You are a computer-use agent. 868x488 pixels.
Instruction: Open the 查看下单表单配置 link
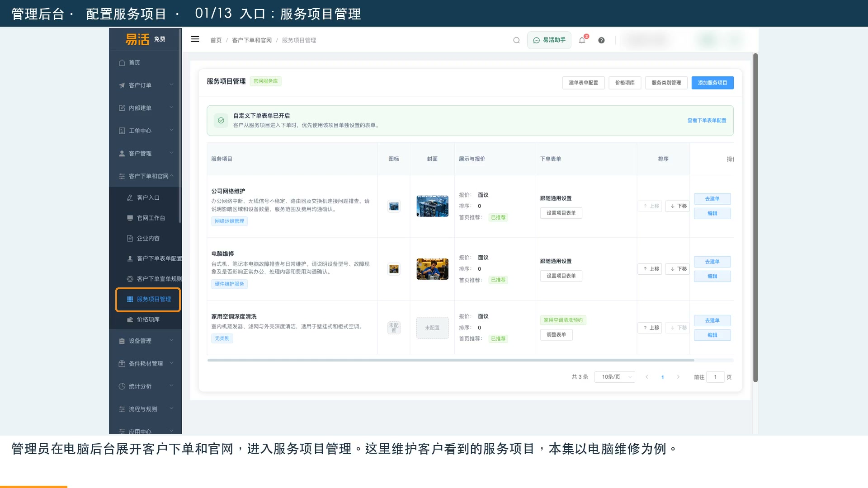[707, 121]
